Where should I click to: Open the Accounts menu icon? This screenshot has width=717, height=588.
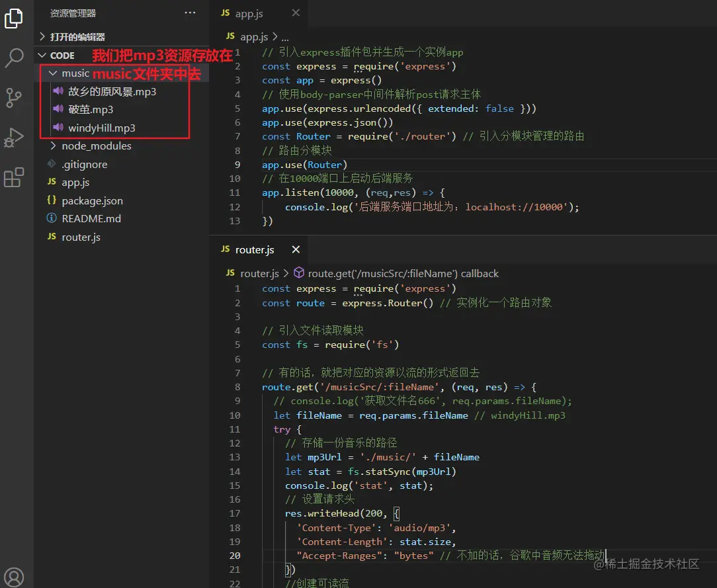(14, 577)
